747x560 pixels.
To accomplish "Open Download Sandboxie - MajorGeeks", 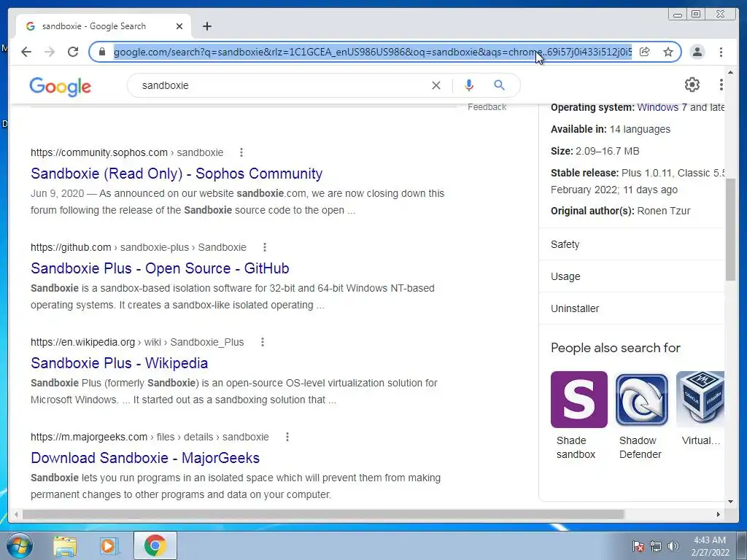I will [145, 458].
